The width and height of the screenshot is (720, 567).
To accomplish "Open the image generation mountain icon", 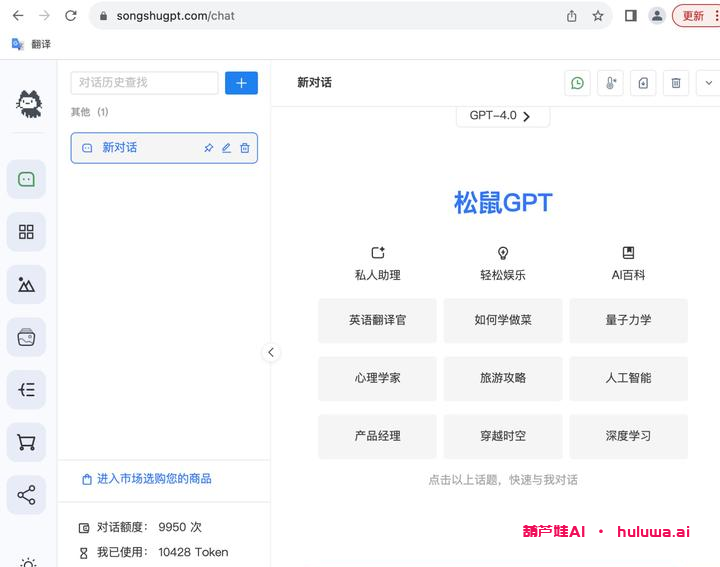I will 26,285.
